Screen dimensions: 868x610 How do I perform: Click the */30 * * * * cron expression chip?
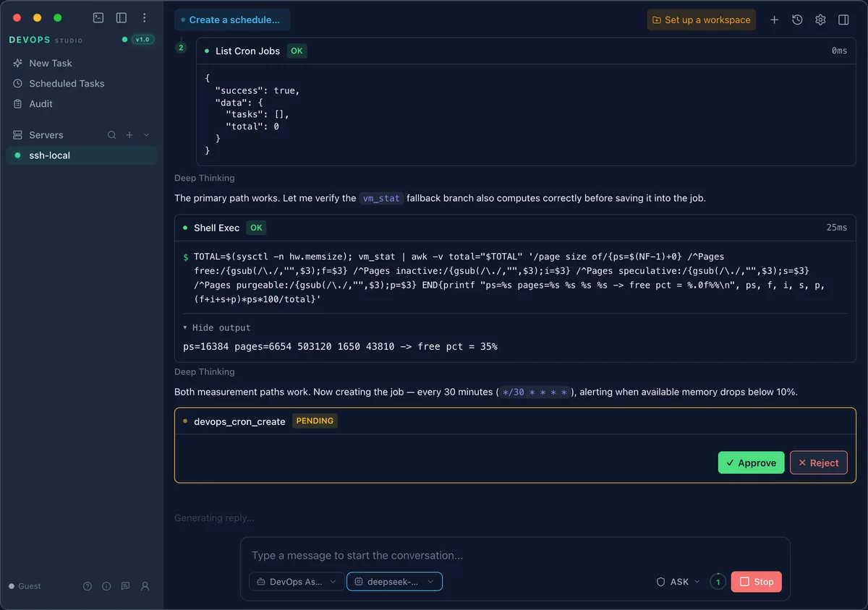(536, 392)
